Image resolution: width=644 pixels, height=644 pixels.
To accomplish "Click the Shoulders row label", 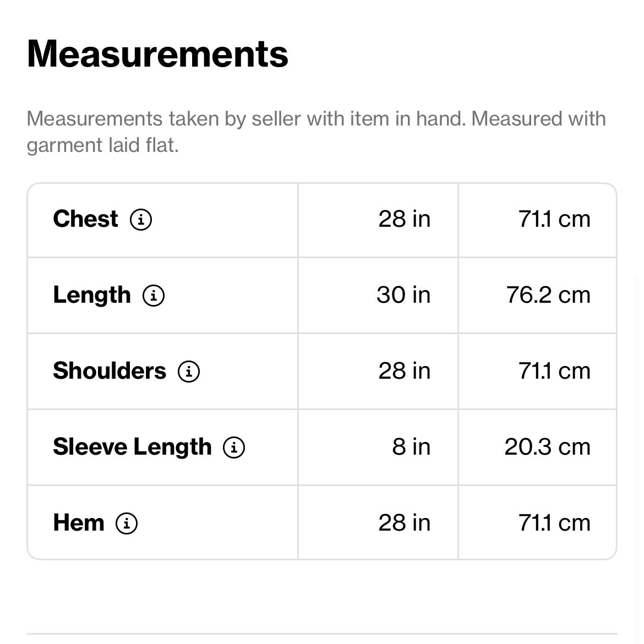I will (110, 371).
